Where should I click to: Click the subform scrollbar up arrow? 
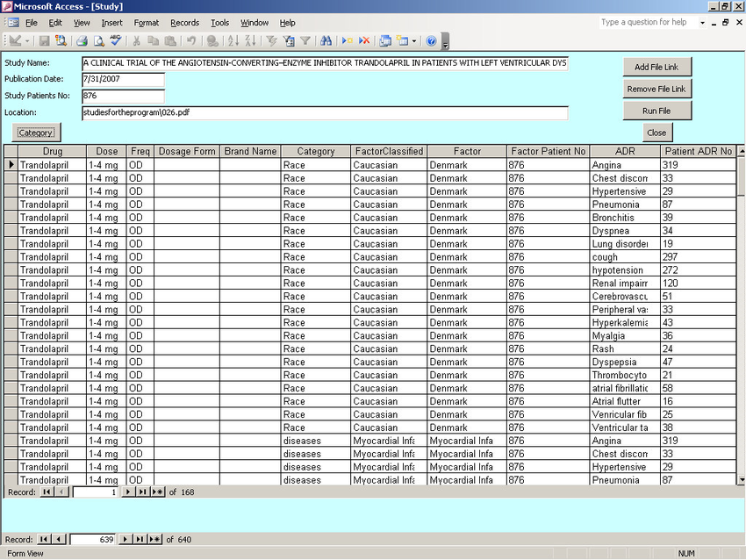pos(742,150)
